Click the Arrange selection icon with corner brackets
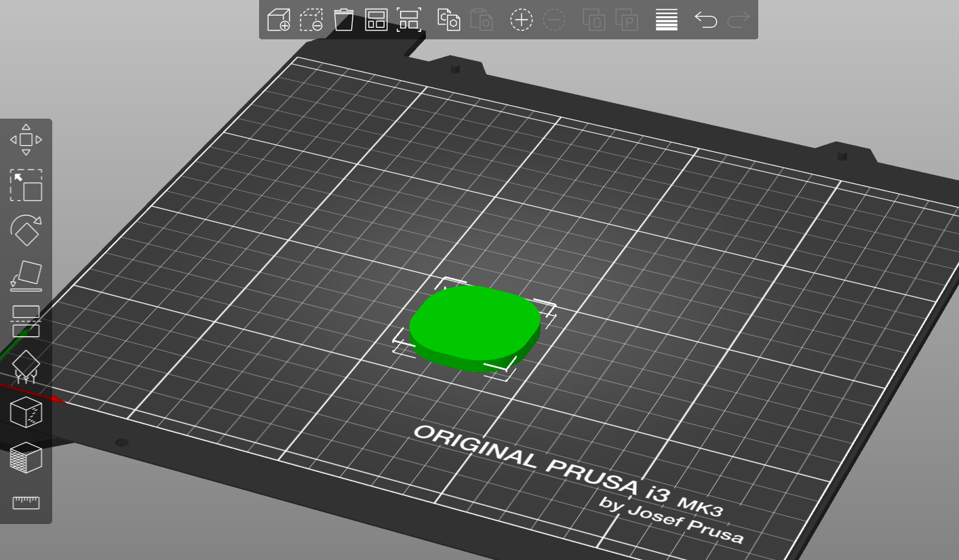Viewport: 959px width, 560px height. pyautogui.click(x=409, y=20)
